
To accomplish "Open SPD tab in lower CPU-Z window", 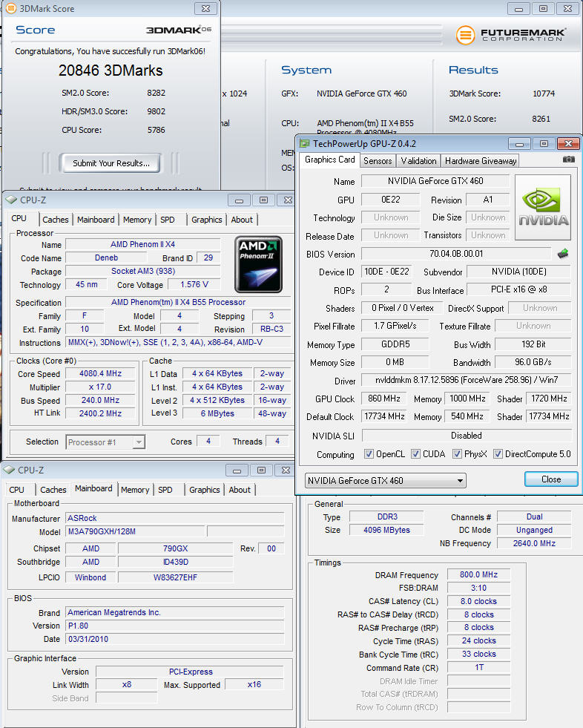I will click(165, 490).
